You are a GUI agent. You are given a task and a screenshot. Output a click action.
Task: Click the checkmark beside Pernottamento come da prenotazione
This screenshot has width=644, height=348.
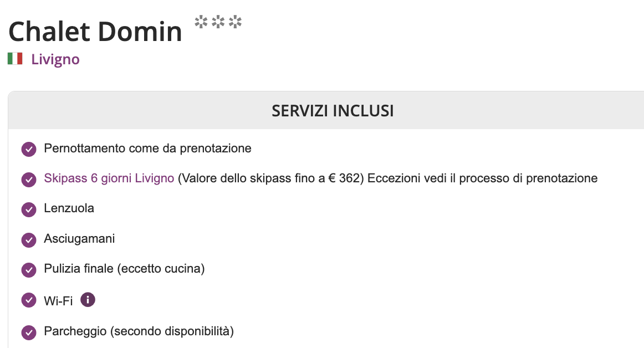coord(28,150)
